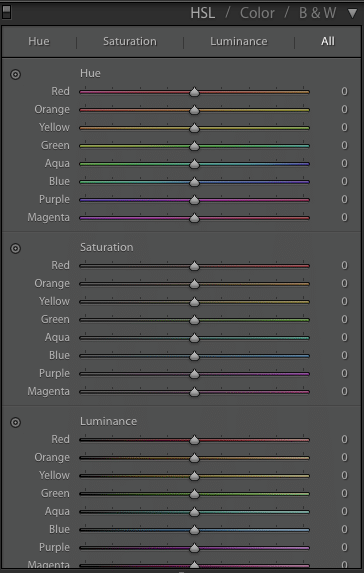Click the Saturation Red value field

pos(344,265)
